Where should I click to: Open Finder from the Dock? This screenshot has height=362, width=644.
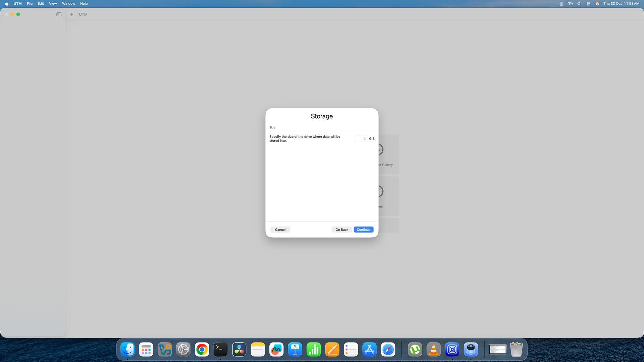(x=127, y=349)
